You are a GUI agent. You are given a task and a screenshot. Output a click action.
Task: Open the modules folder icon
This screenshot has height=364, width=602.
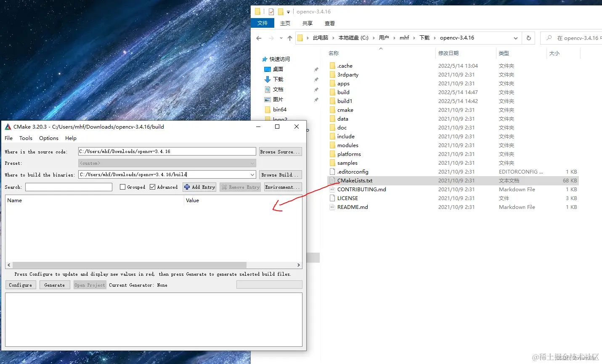pos(332,145)
